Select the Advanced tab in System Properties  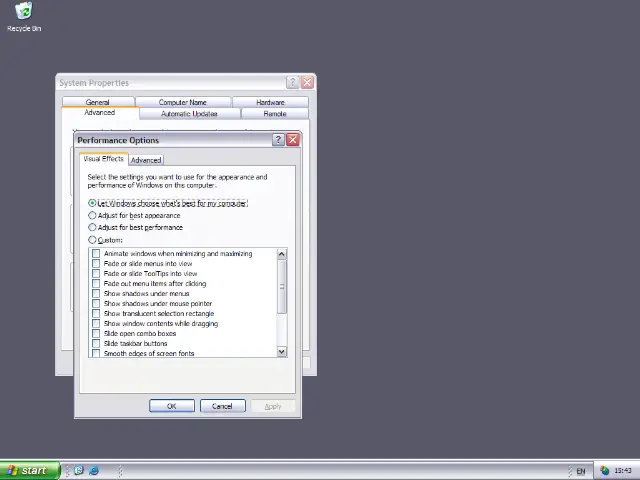tap(100, 113)
